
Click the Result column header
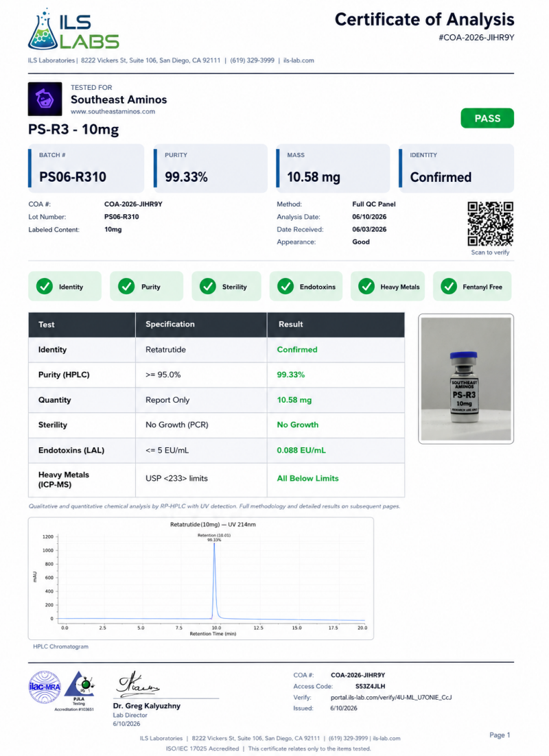tap(336, 324)
